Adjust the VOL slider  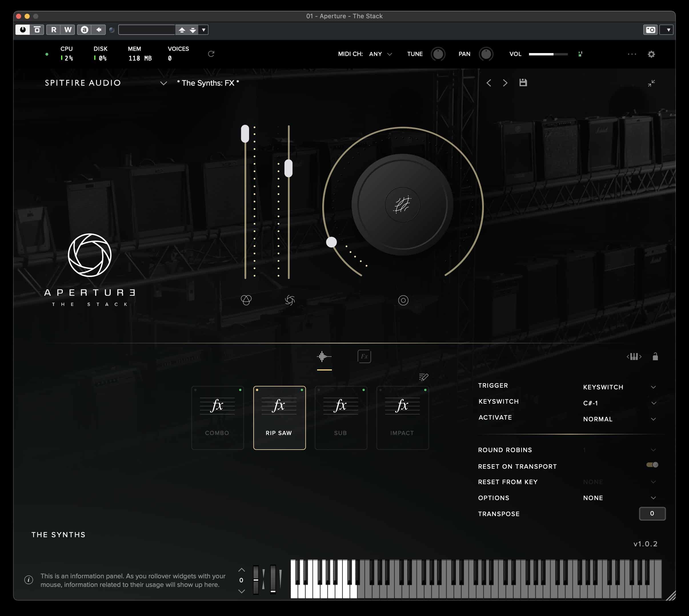click(x=548, y=54)
